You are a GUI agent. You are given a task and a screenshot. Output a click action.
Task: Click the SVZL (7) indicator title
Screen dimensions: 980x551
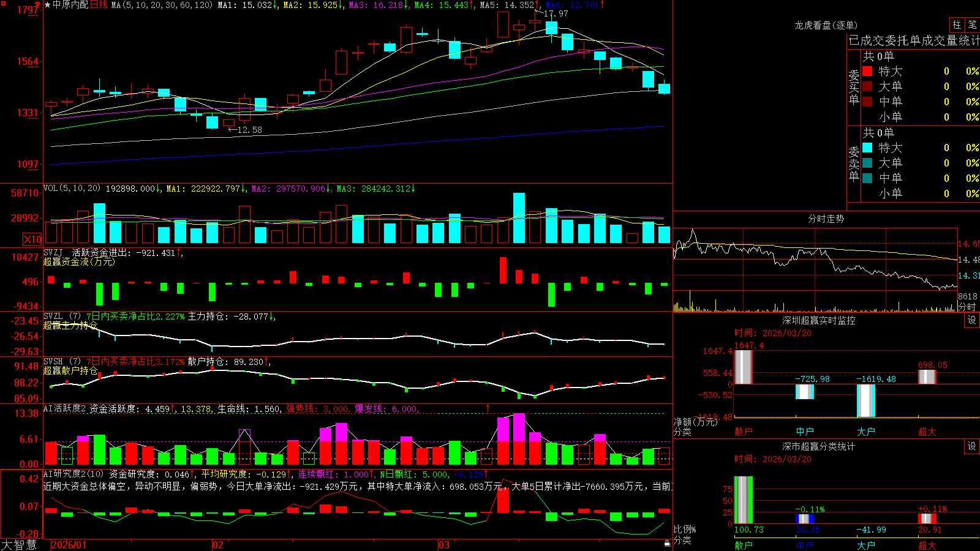(x=62, y=316)
